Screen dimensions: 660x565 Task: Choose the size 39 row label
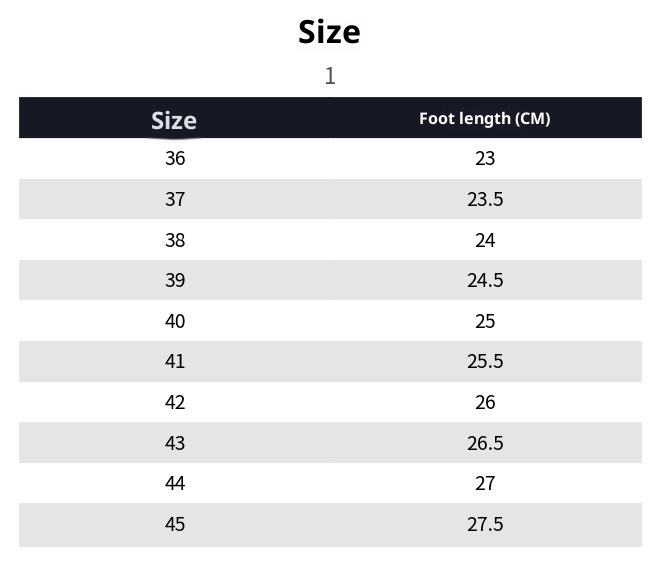tap(175, 280)
